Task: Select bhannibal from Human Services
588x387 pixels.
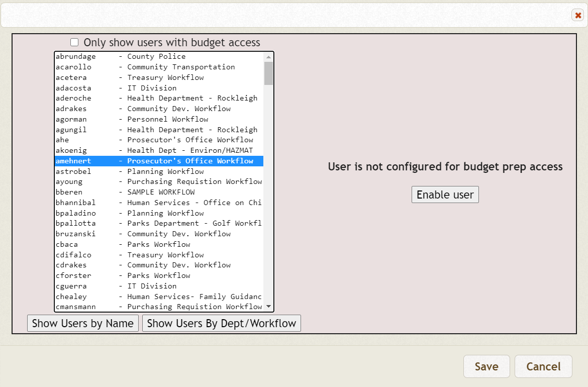Action: click(126, 203)
